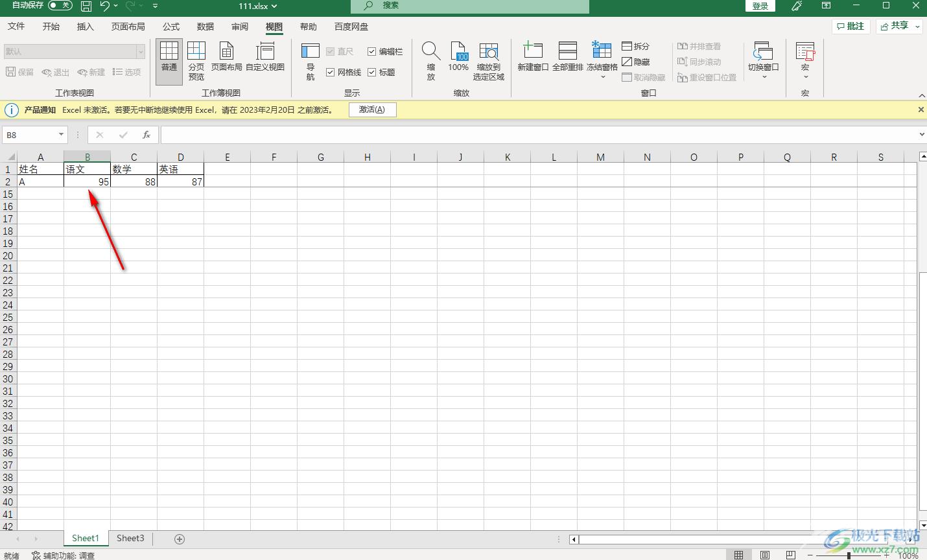Screen dimensions: 927x560
Task: Uncheck the Gridlines (网格线) checkbox
Action: (330, 72)
